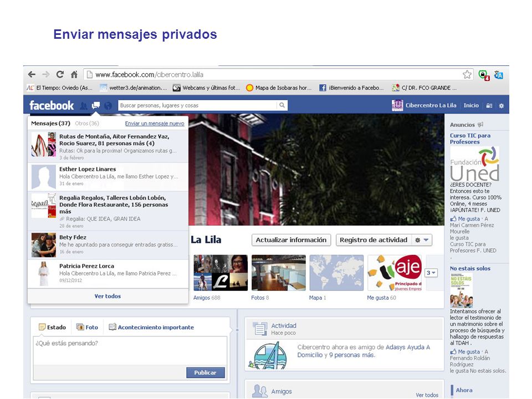Open El Tiempo: Oviedo bookmark
Screen dimensions: 532x399
point(60,88)
